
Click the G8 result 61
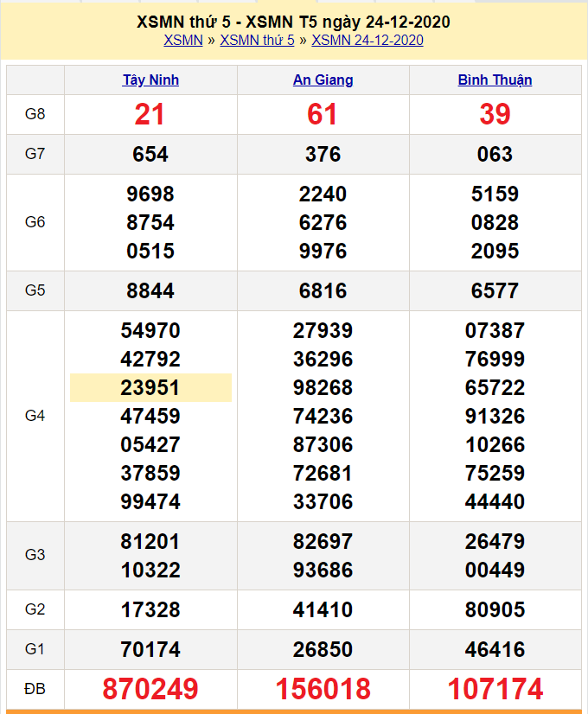(323, 114)
